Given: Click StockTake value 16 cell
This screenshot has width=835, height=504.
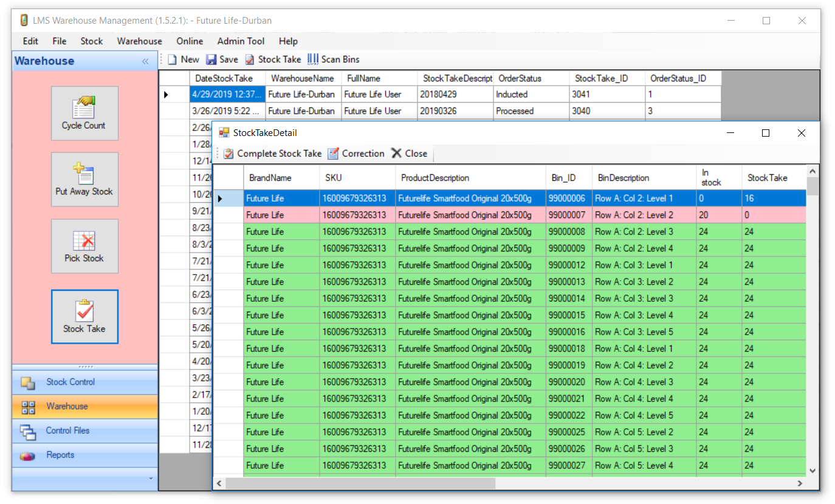Looking at the screenshot, I should click(x=774, y=199).
